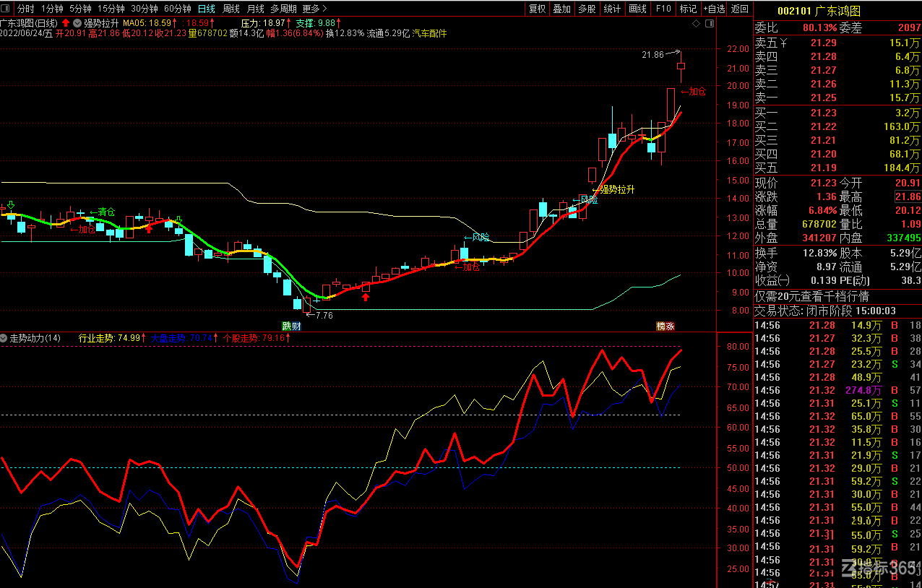Click the 买五 order book row
The height and width of the screenshot is (588, 922).
click(837, 168)
